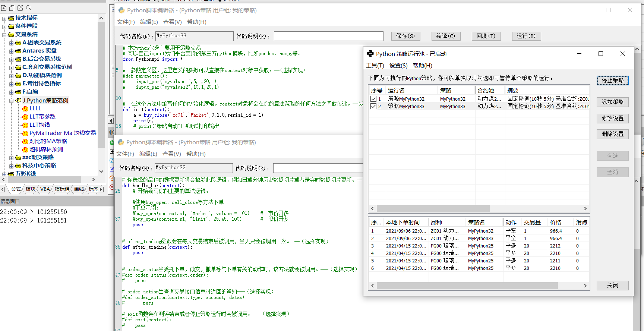644x331 pixels.
Task: Click smiley icon beside PyMaTrader Ma entry
Action: [25, 133]
